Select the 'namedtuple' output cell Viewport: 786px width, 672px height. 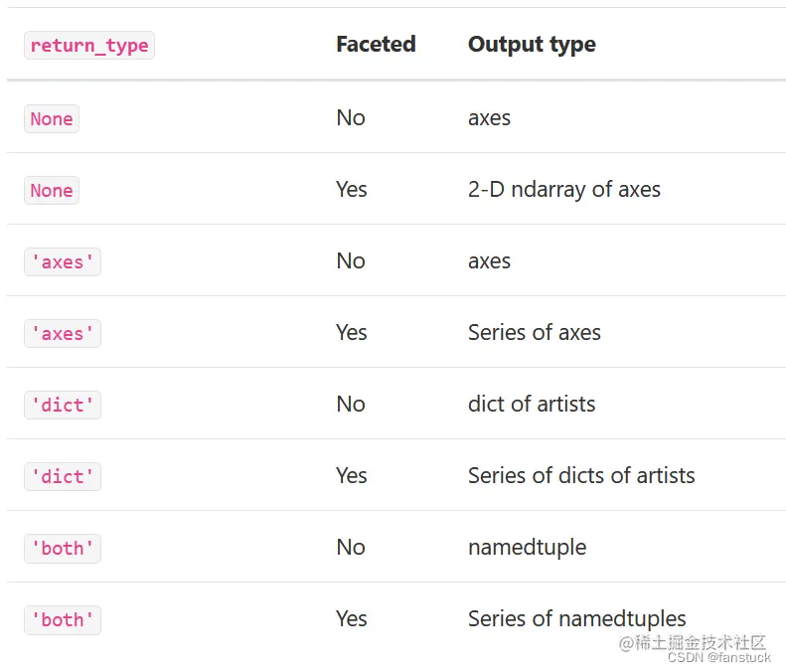click(x=527, y=548)
